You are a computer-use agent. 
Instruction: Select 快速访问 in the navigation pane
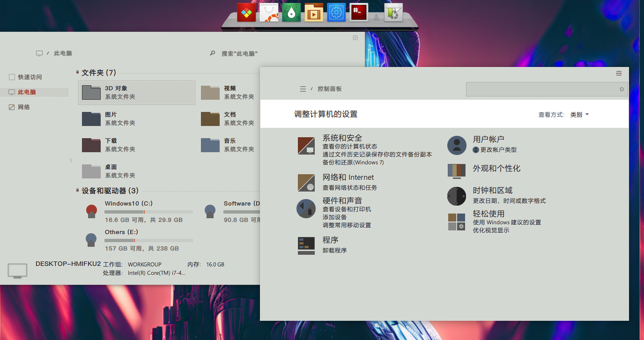pyautogui.click(x=30, y=77)
